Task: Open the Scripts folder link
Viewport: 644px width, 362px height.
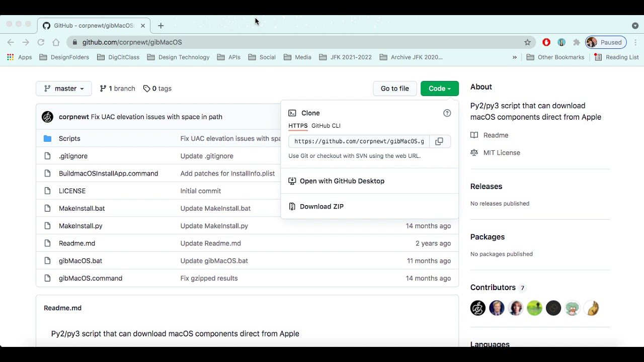Action: tap(69, 139)
